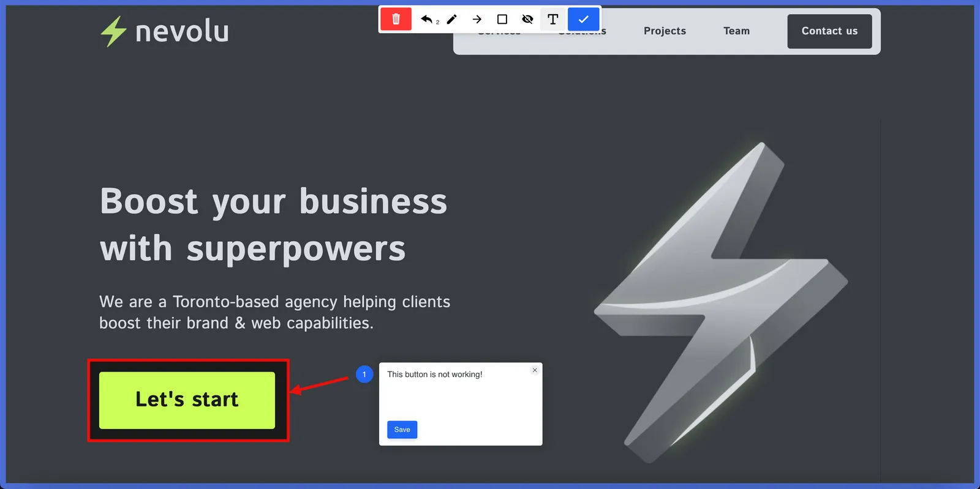Close the comment box
This screenshot has width=980, height=489.
(x=535, y=370)
